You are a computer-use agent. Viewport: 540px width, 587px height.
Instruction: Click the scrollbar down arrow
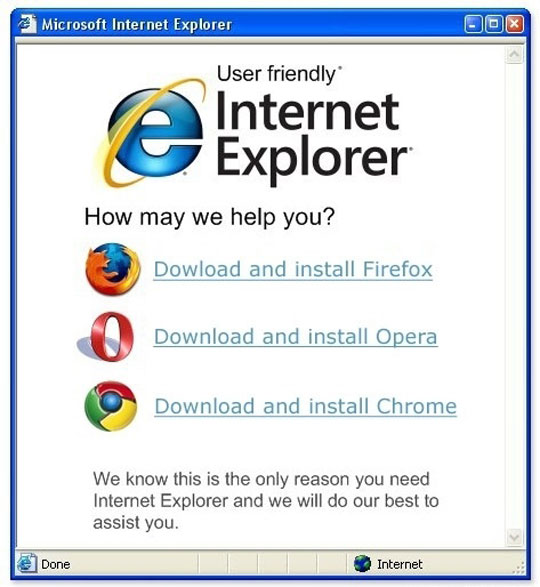click(x=514, y=538)
